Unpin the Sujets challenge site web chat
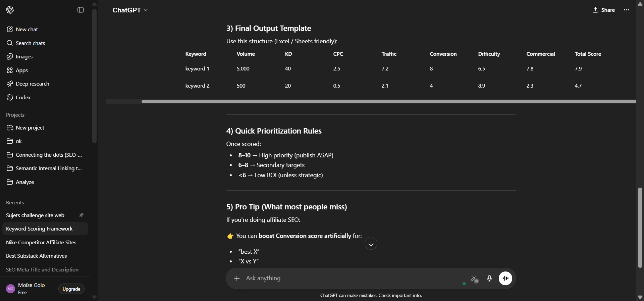Screen dimensions: 644x301 (81, 215)
